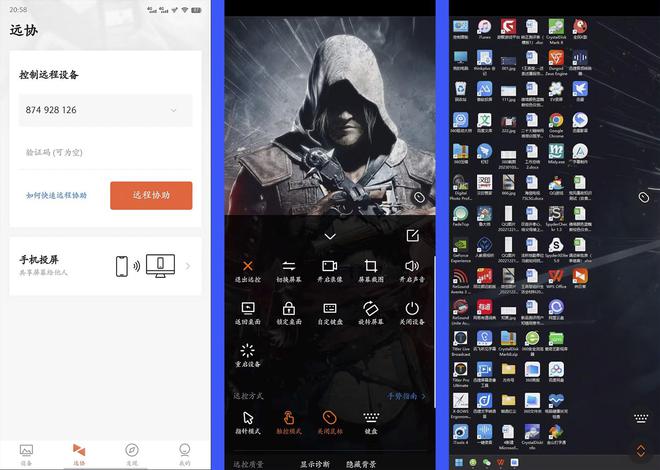
Task: Collapse control panel with down chevron
Action: click(x=330, y=236)
